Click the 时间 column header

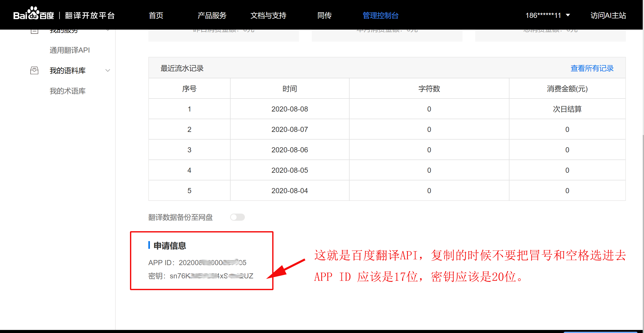tap(290, 89)
